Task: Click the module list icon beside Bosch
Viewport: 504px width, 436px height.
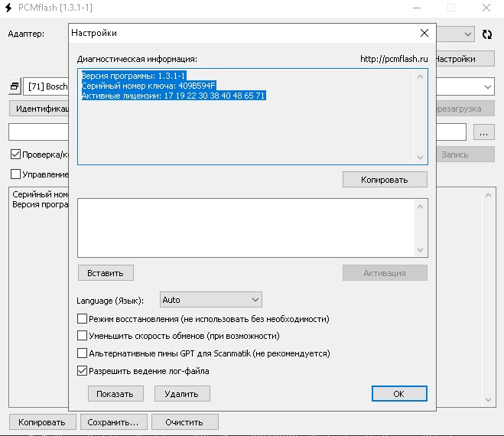Action: point(14,86)
